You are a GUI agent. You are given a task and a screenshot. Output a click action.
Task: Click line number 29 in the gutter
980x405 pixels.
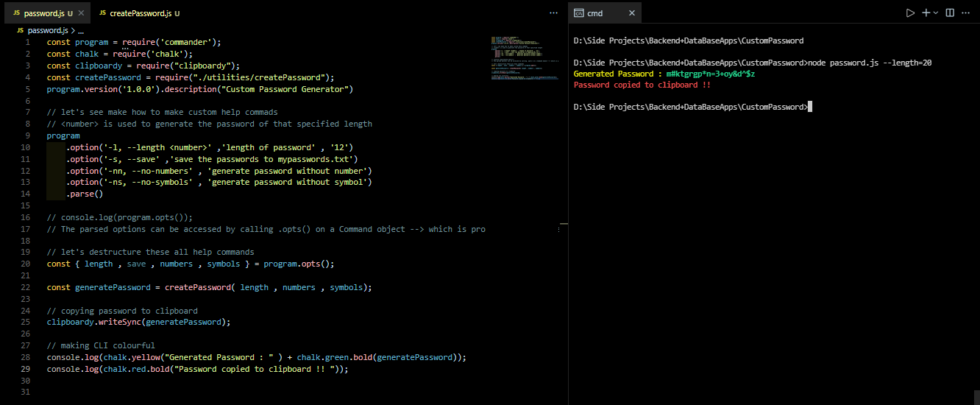(26, 369)
